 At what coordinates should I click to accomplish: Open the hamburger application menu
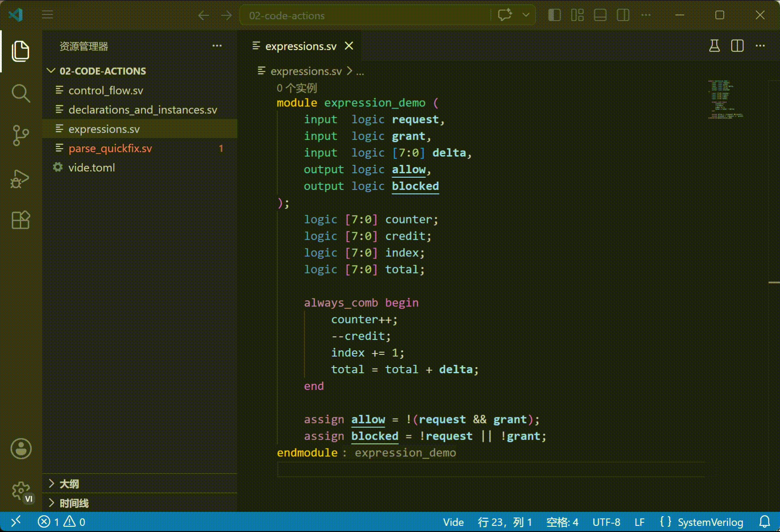[x=47, y=15]
